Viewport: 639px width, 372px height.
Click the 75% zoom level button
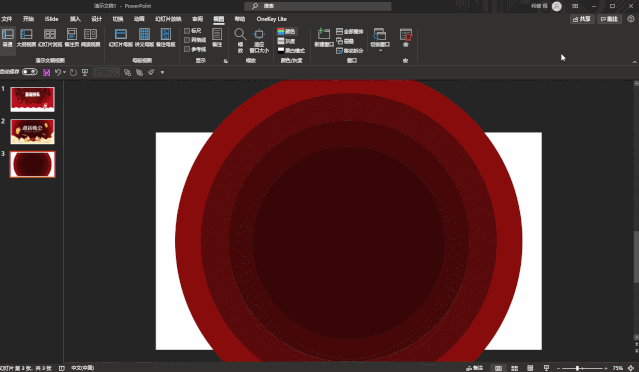617,368
